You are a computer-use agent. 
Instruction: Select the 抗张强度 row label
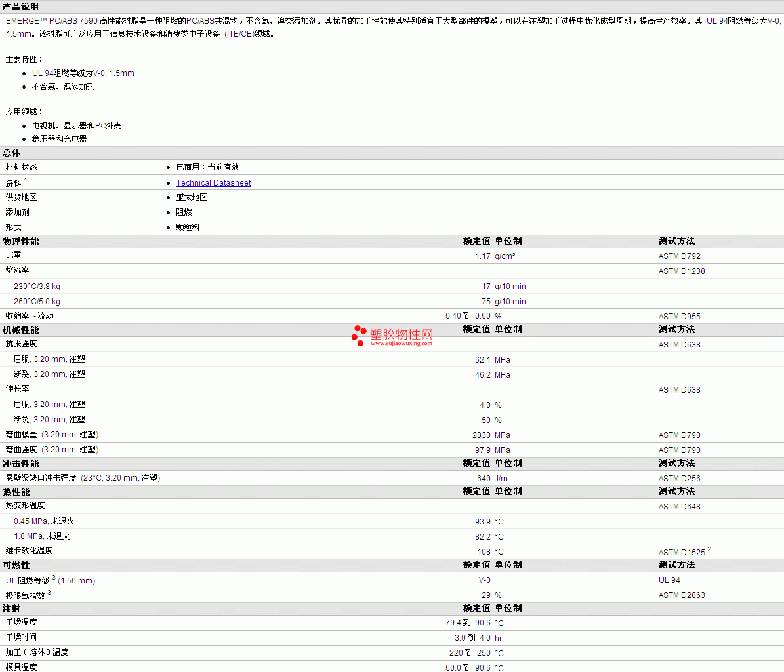pos(22,344)
